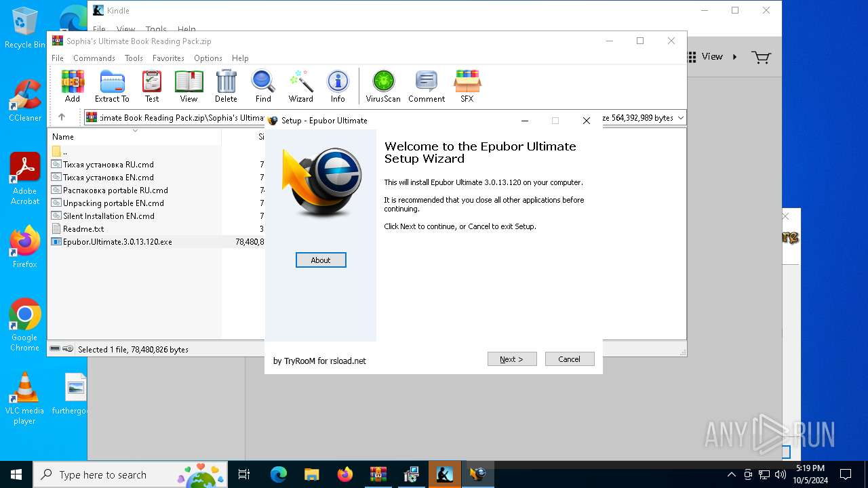Cancel the Epubor Ultimate setup
868x488 pixels.
[570, 359]
